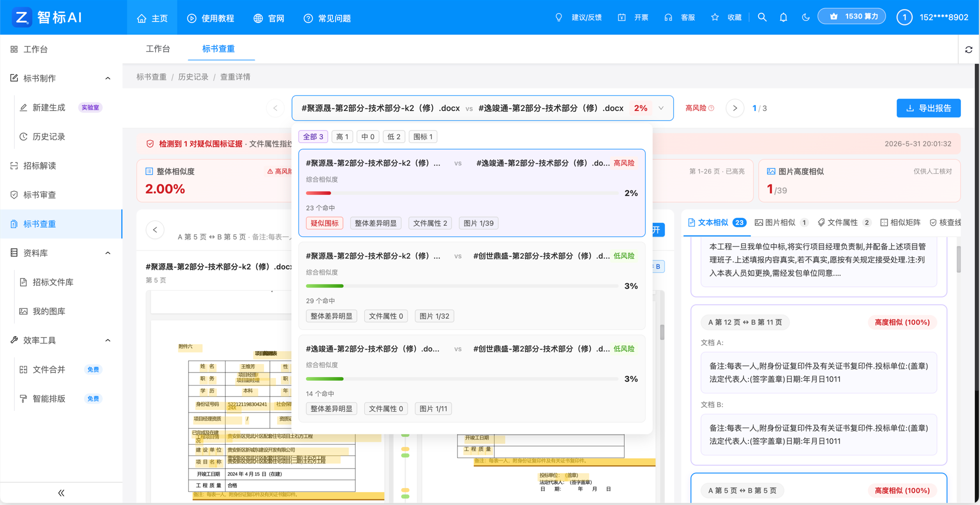Click the results panel vertical scrollbar
The width and height of the screenshot is (980, 505).
[958, 259]
